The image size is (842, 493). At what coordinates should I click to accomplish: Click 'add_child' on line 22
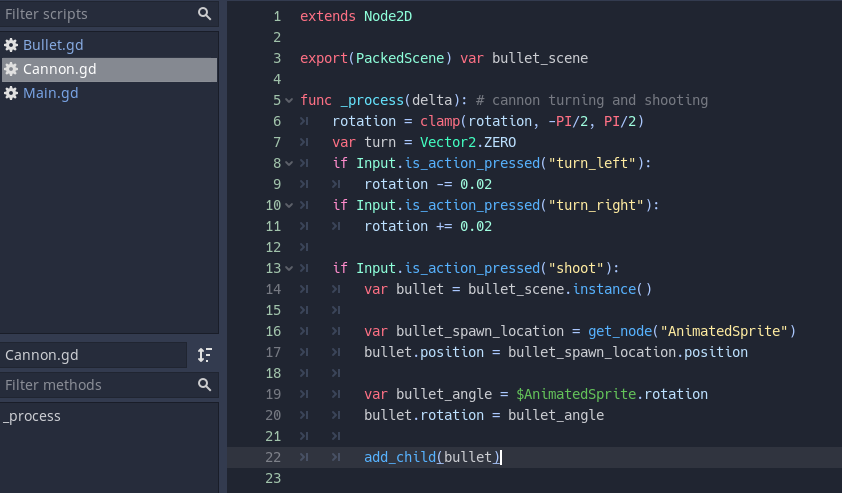pyautogui.click(x=400, y=457)
